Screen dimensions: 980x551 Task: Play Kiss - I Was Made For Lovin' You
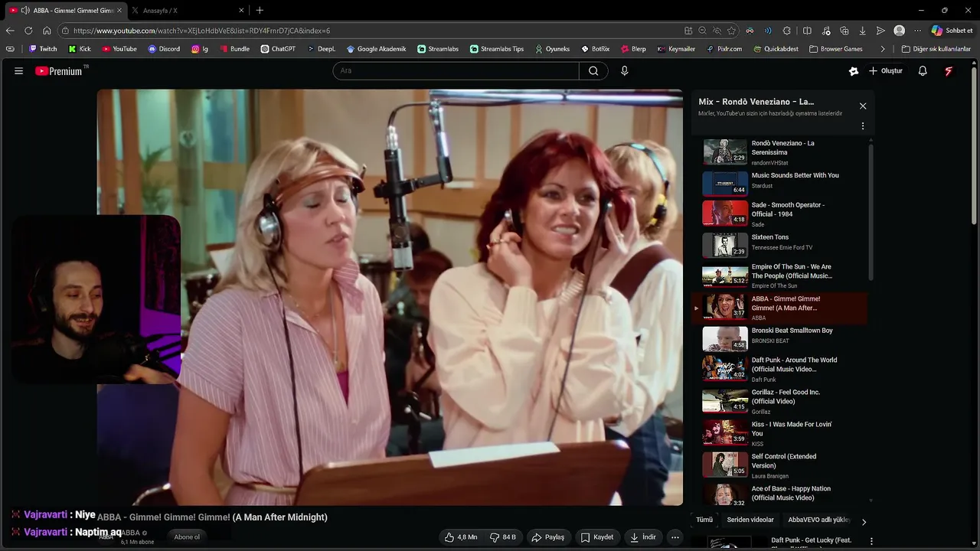tap(779, 433)
